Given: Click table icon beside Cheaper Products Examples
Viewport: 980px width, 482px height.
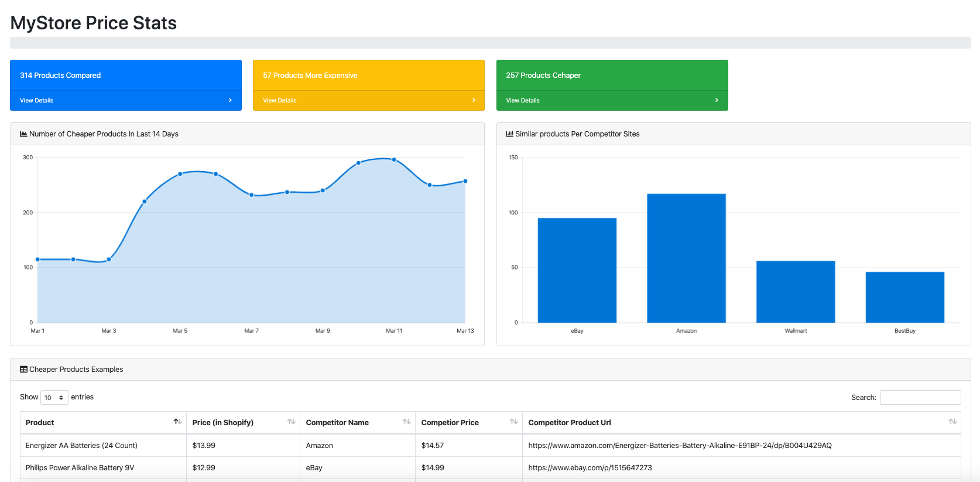Looking at the screenshot, I should 23,370.
